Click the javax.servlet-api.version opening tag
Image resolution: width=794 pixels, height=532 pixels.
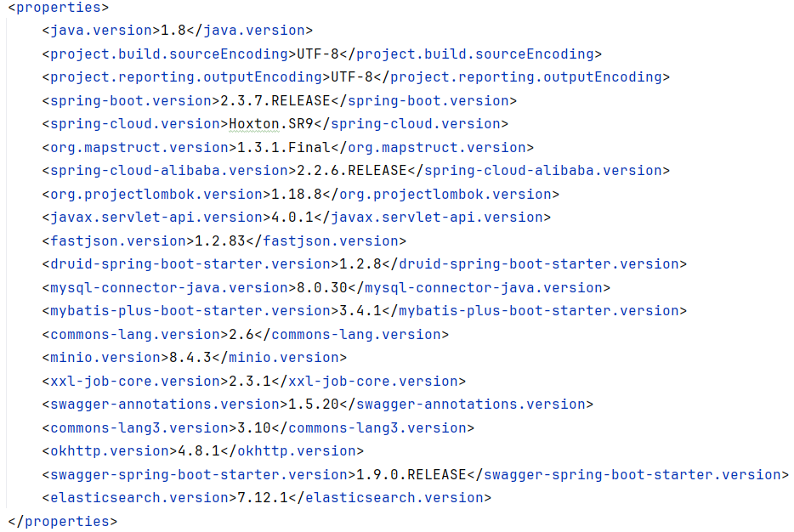(156, 218)
